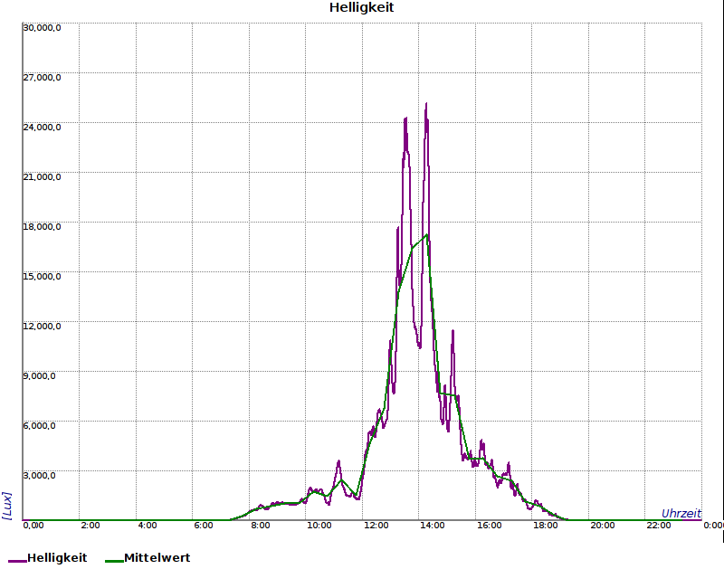Click the 6:00 time axis label
This screenshot has width=724, height=588.
click(204, 526)
